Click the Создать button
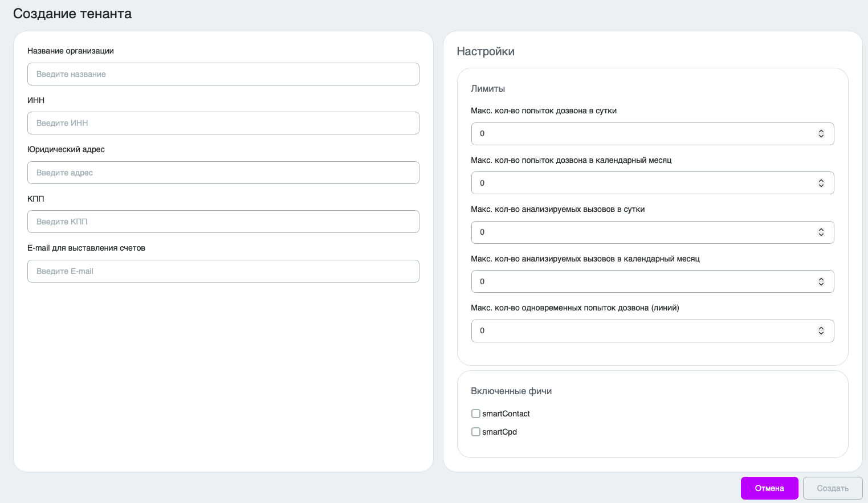 point(833,488)
